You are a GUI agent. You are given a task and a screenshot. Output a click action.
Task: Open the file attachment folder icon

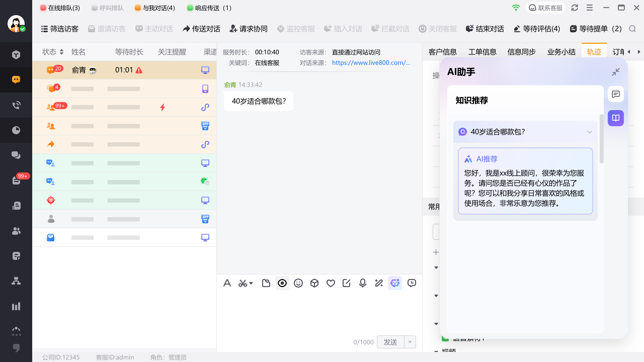[x=266, y=283]
